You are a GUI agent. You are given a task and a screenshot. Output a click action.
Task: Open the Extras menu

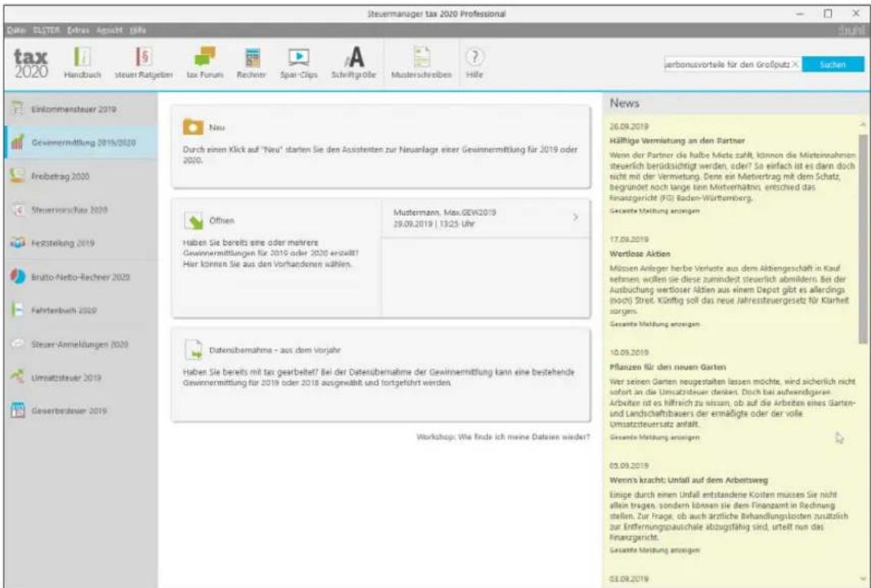click(x=78, y=29)
